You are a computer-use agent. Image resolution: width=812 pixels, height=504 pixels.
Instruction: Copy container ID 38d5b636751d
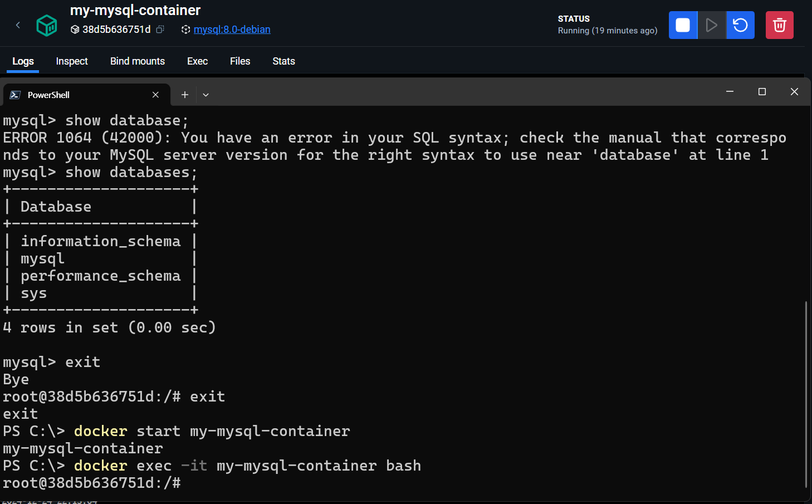point(160,30)
